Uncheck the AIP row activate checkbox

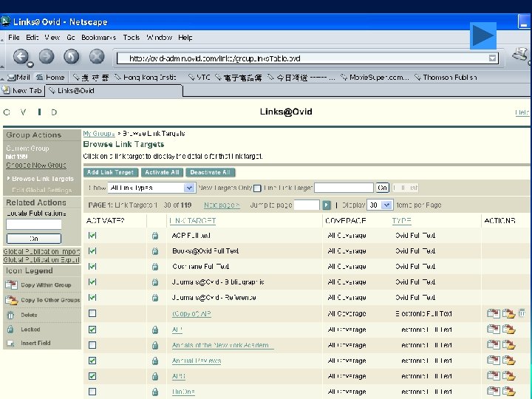(x=92, y=329)
